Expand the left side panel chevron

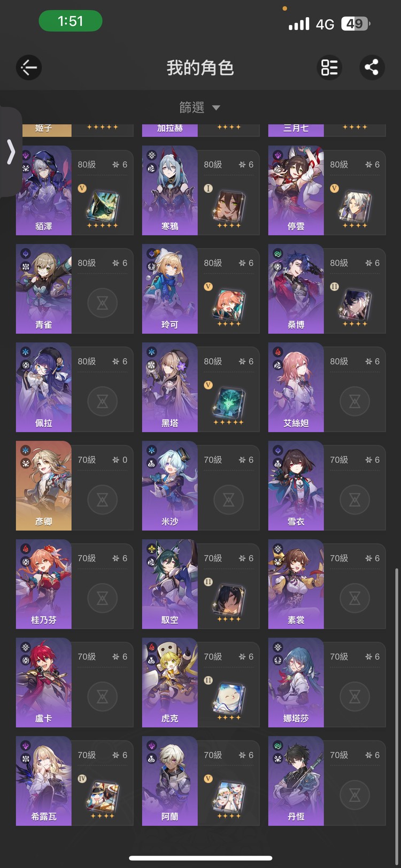pyautogui.click(x=11, y=152)
